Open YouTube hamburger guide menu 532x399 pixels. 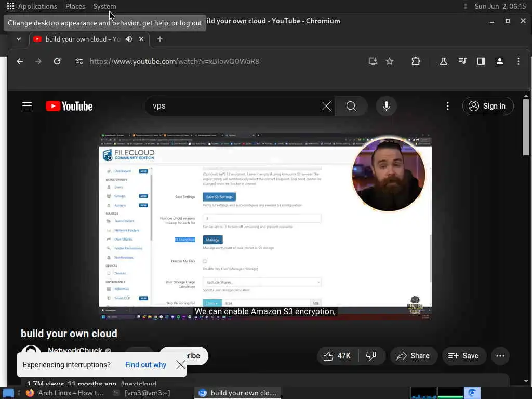pyautogui.click(x=27, y=106)
